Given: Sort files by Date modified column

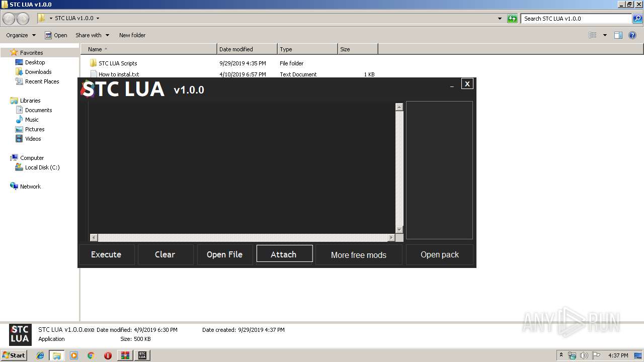Looking at the screenshot, I should 247,49.
